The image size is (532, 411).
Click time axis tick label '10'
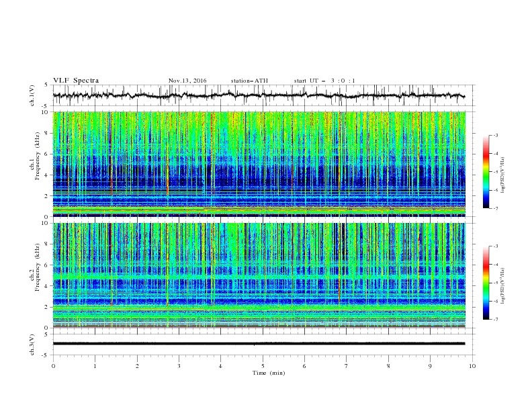(x=472, y=366)
